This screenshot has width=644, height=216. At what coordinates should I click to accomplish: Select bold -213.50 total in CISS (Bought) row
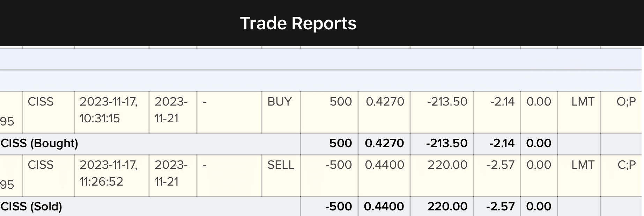click(446, 143)
